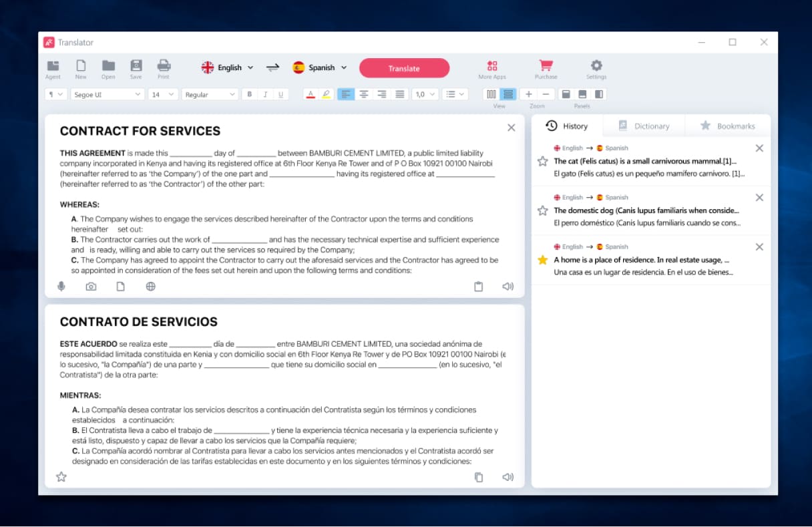Image resolution: width=812 pixels, height=527 pixels.
Task: Swap source and target languages
Action: point(272,67)
